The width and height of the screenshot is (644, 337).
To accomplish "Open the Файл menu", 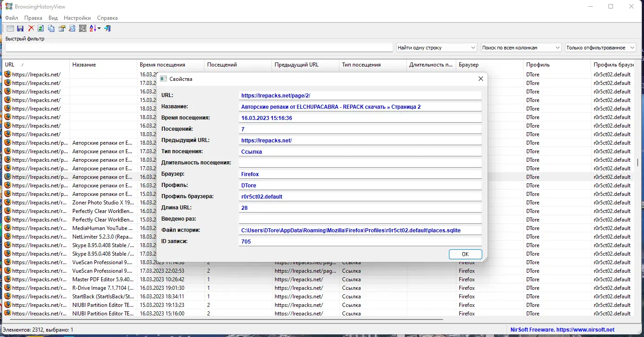I will (12, 18).
